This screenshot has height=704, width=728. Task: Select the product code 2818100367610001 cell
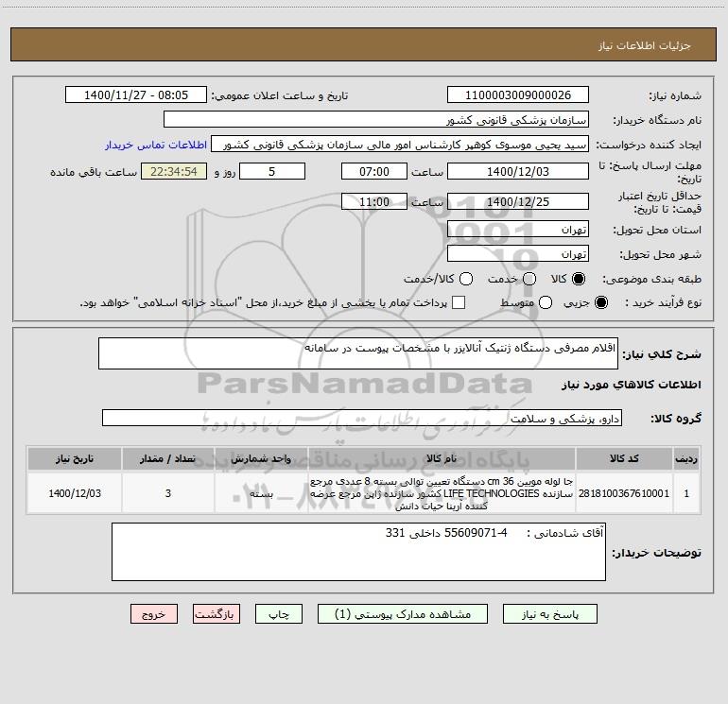624,493
